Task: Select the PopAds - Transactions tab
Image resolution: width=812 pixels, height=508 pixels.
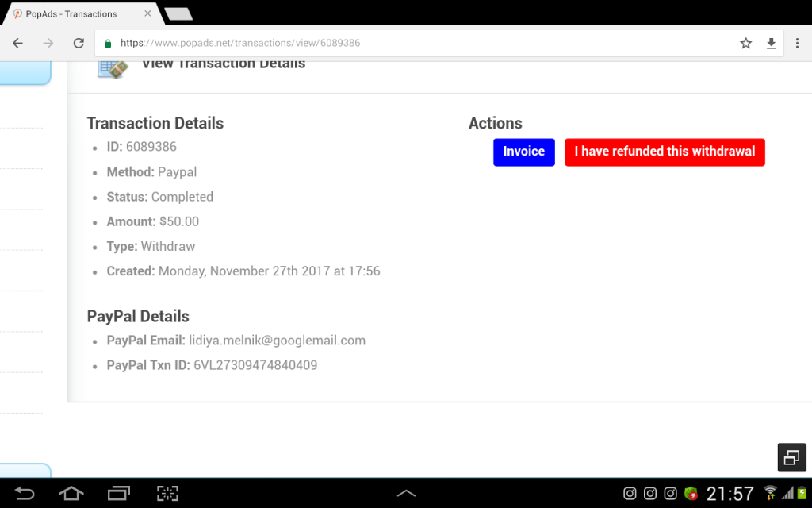Action: (71, 14)
